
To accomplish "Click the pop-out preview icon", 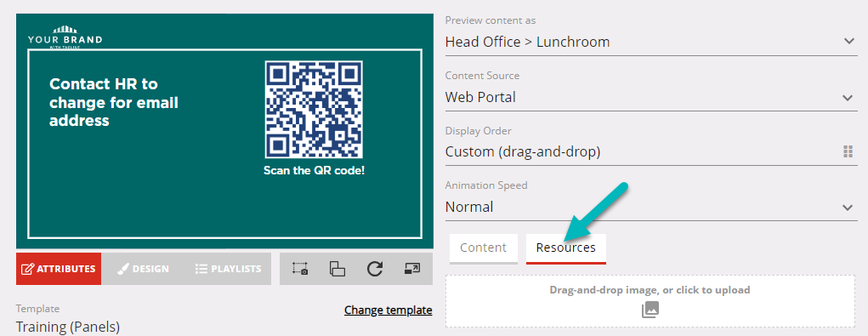I will 412,269.
